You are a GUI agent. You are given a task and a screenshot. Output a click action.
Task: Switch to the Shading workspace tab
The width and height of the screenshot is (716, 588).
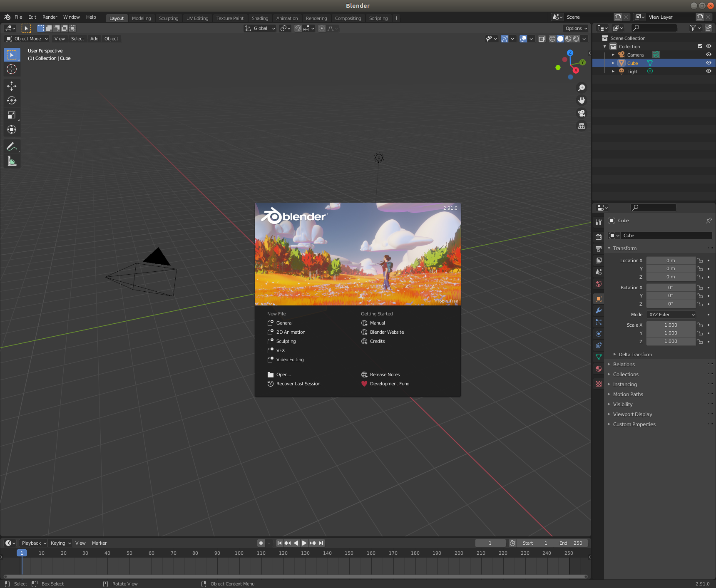coord(260,18)
